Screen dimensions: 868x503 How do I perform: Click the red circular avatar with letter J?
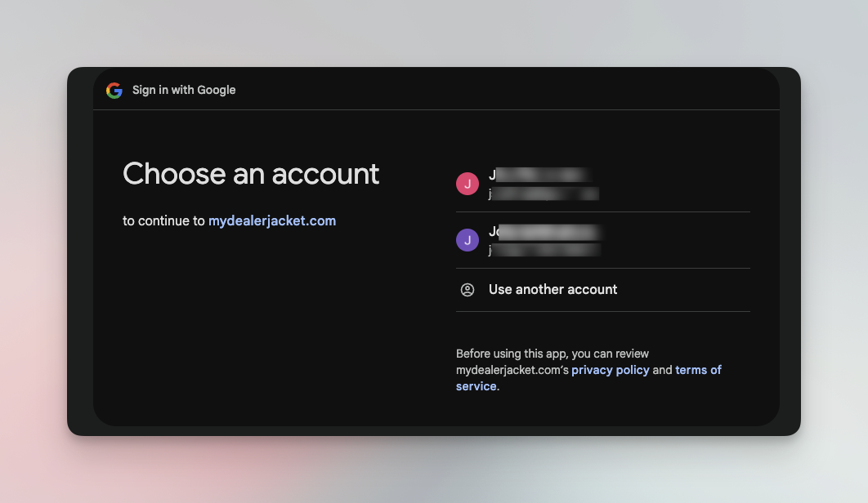coord(468,183)
